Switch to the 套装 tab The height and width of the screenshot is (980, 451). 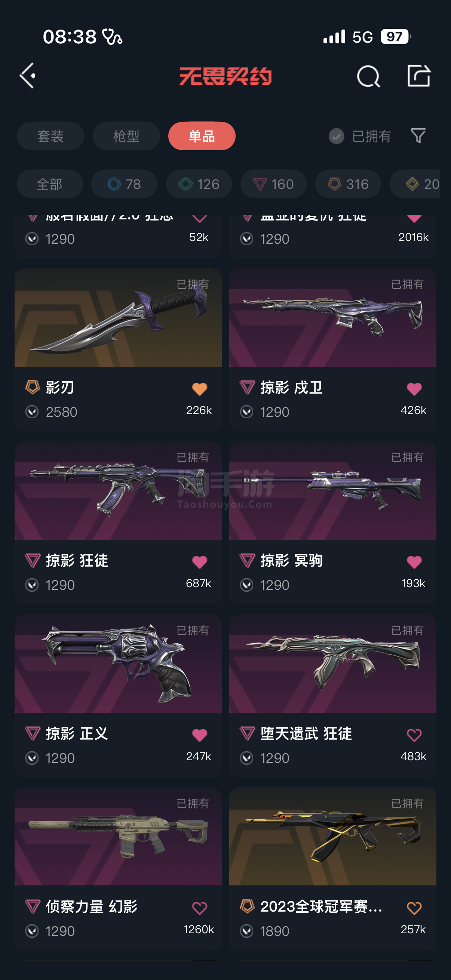pyautogui.click(x=50, y=136)
